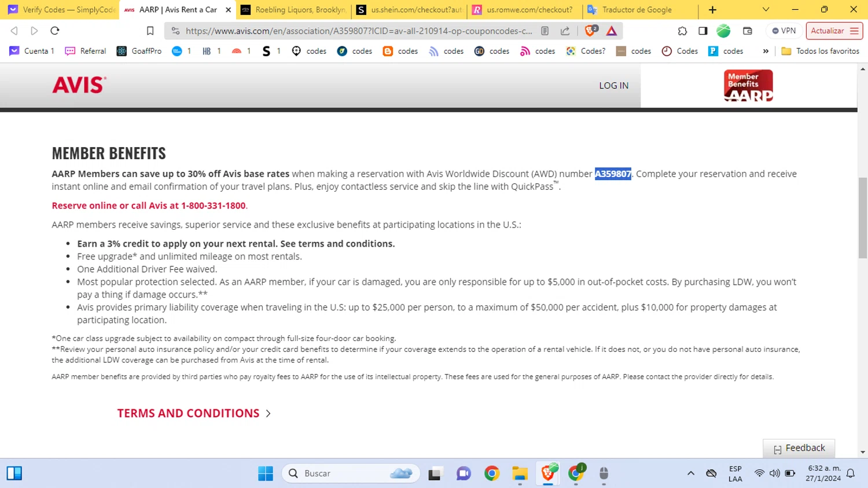The height and width of the screenshot is (488, 868).
Task: Click ESP LAA language indicator
Action: point(735,474)
